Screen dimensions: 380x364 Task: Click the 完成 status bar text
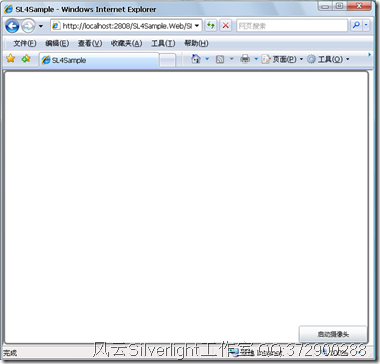click(x=10, y=353)
